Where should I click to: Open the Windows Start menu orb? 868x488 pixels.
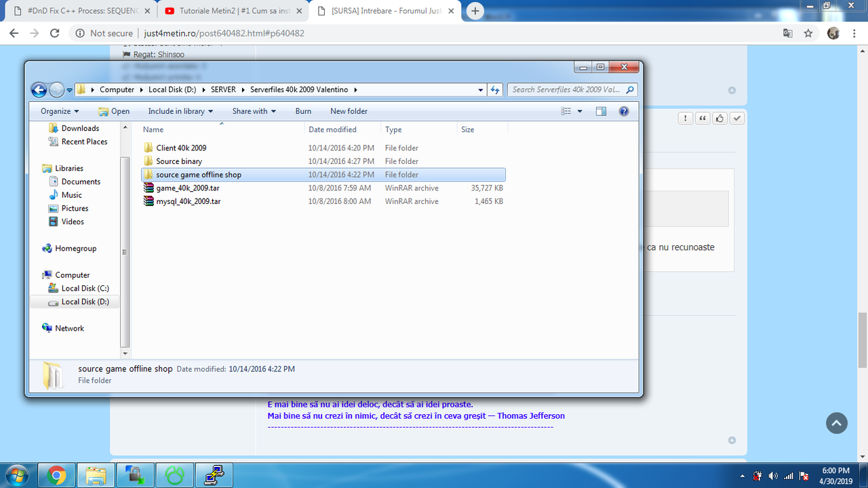pyautogui.click(x=18, y=475)
